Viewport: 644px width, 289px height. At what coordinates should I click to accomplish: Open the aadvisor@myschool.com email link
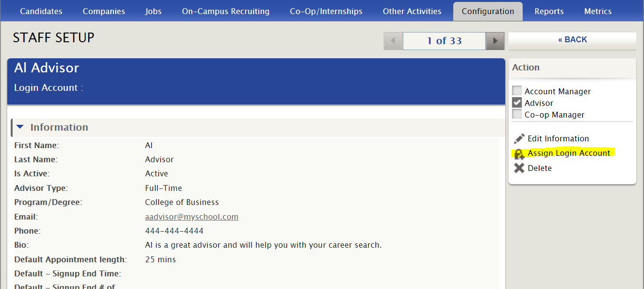coord(192,217)
